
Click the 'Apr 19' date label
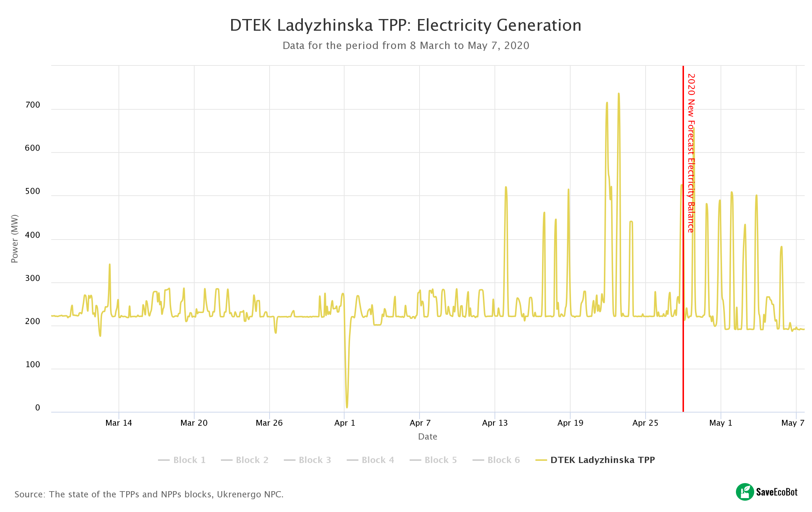pos(570,423)
